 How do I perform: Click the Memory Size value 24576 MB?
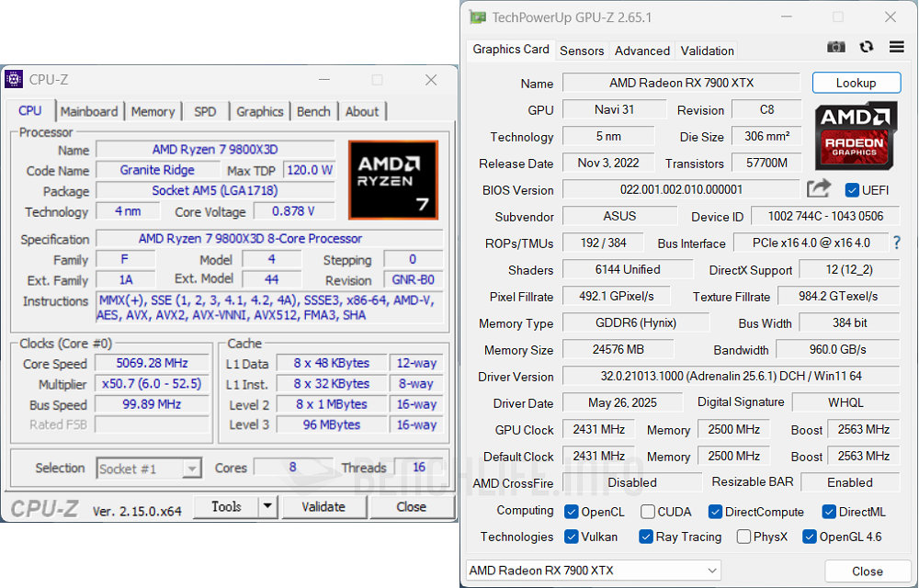click(x=618, y=350)
